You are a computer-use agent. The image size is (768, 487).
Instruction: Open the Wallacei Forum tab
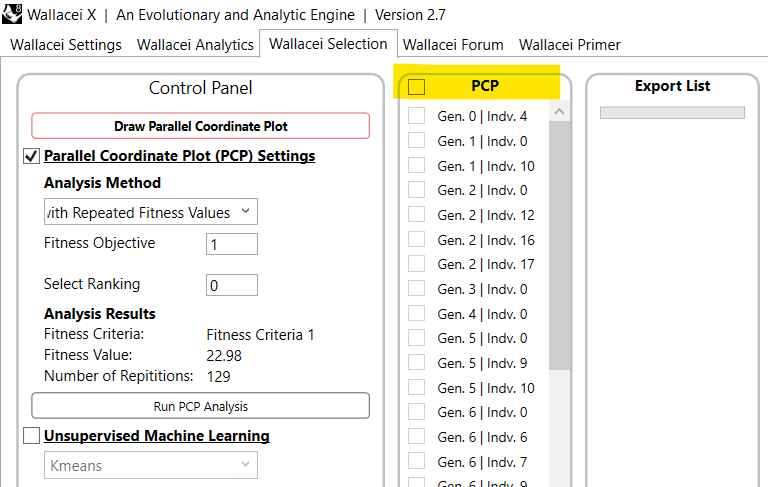point(453,45)
